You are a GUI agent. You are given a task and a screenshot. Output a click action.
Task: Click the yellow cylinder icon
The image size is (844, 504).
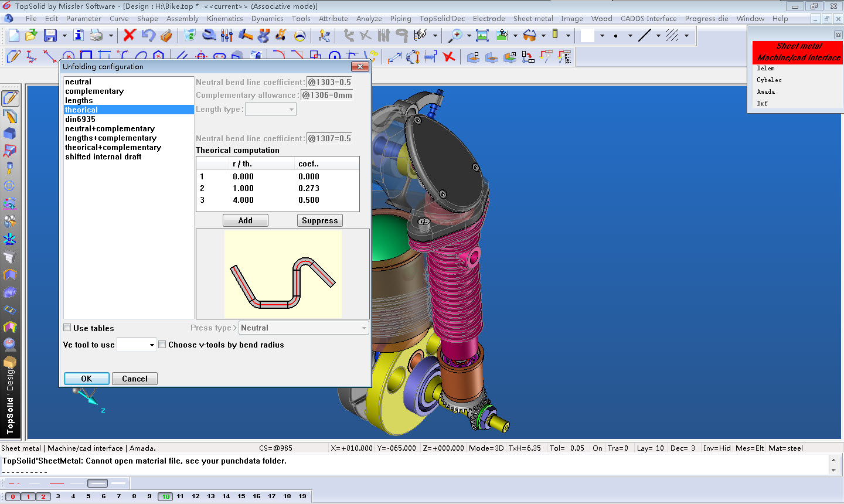tap(555, 35)
